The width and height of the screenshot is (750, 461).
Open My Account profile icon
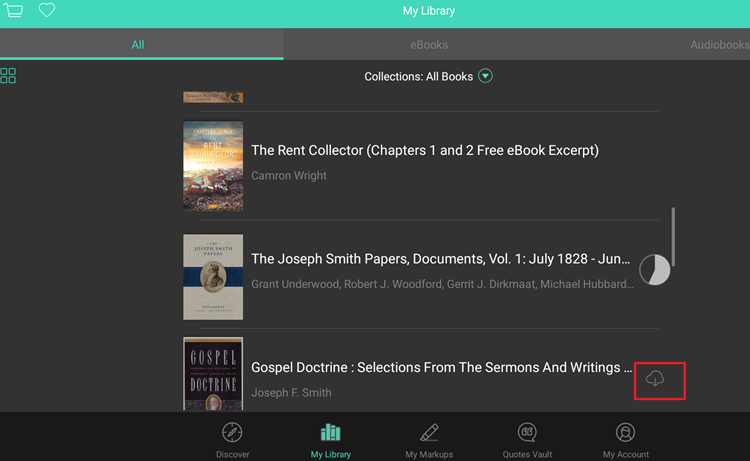(626, 432)
